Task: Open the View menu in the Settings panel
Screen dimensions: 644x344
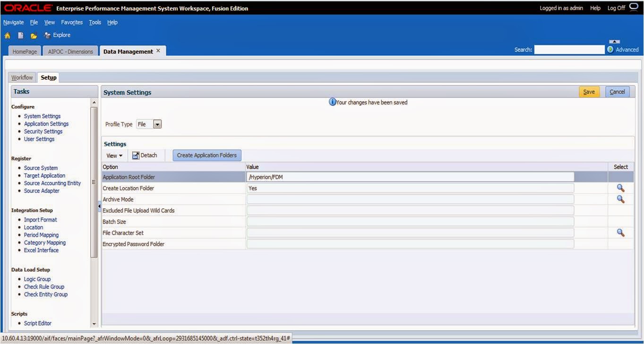Action: coord(114,155)
